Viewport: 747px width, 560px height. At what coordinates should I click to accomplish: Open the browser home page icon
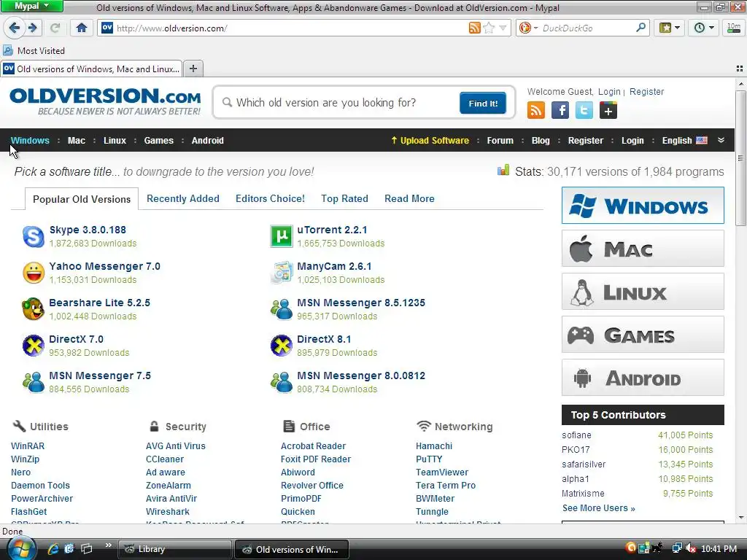[x=82, y=28]
